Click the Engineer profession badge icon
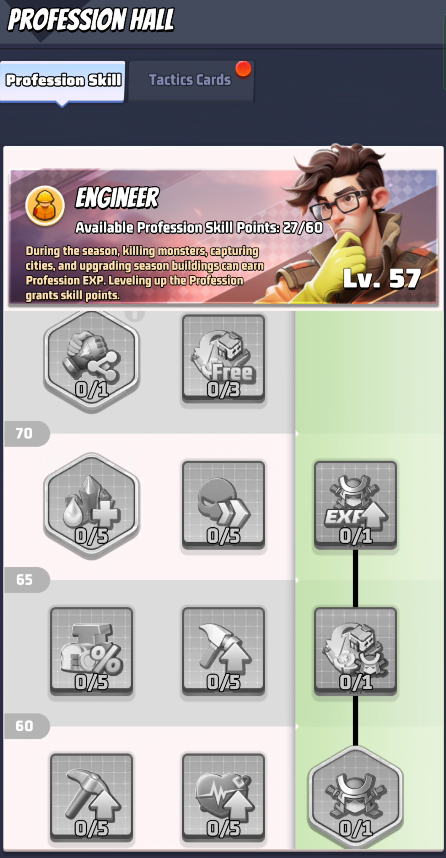 (45, 206)
